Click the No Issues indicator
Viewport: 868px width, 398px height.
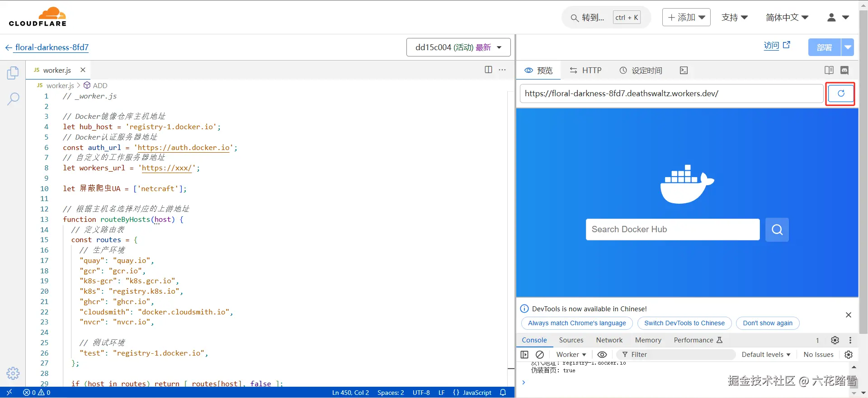pos(818,355)
